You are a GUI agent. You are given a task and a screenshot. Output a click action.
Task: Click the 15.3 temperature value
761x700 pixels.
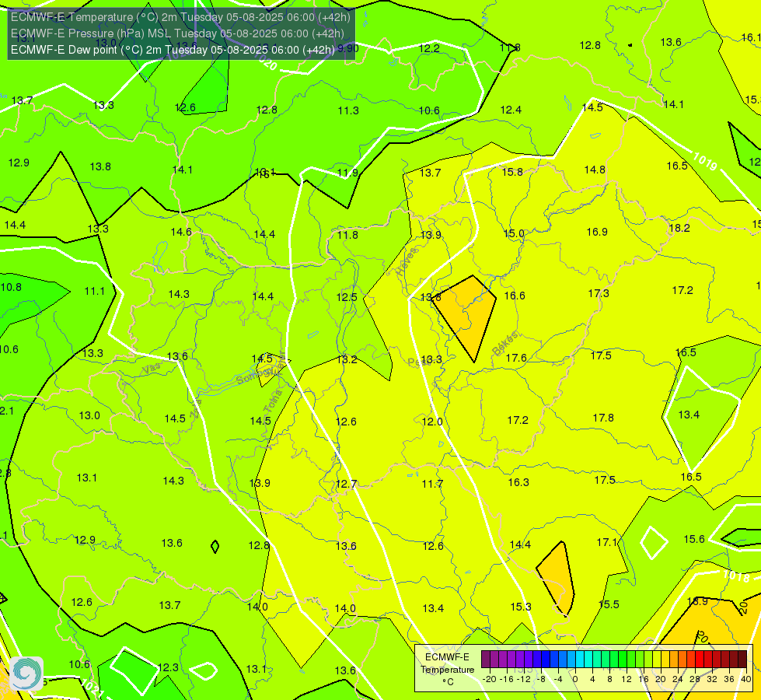coord(521,607)
